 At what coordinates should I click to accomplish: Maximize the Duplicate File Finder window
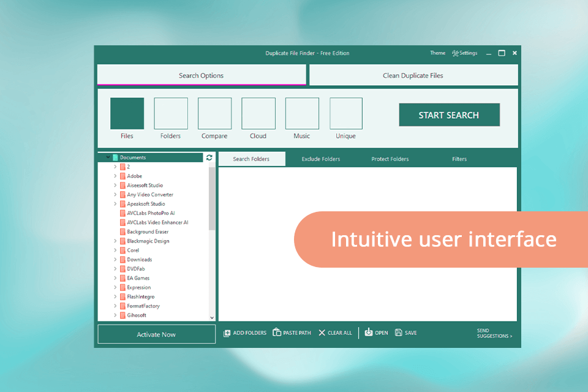click(502, 53)
